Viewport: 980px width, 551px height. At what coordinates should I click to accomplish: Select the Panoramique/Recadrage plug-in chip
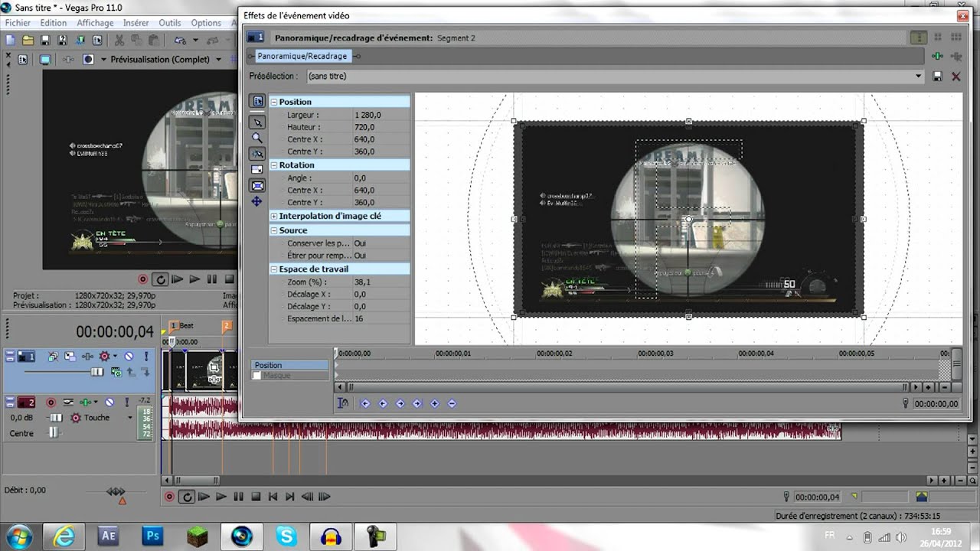(x=302, y=56)
